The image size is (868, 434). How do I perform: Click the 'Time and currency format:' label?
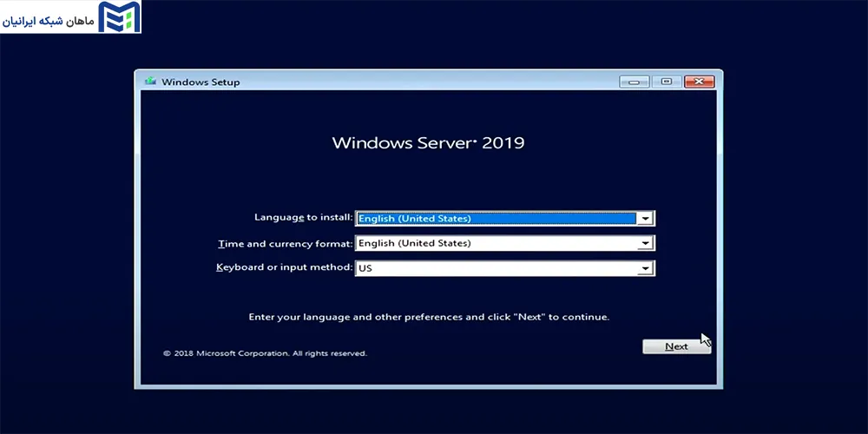(285, 244)
